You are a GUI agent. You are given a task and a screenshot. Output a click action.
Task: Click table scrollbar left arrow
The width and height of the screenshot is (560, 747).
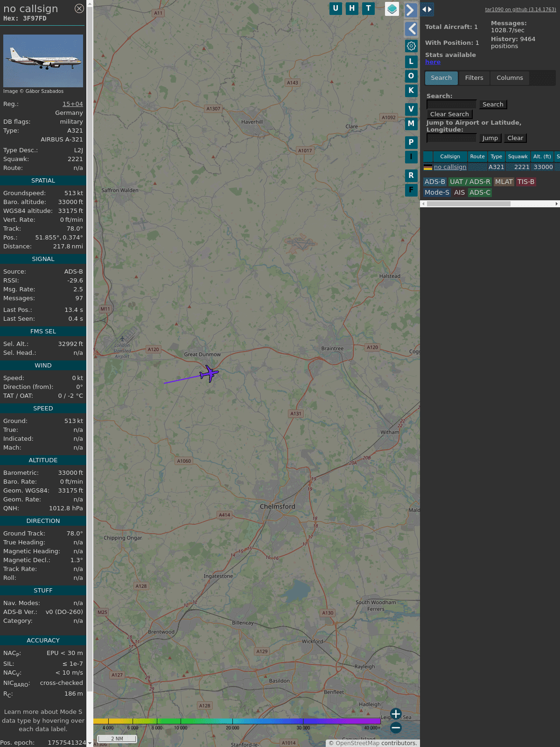423,204
